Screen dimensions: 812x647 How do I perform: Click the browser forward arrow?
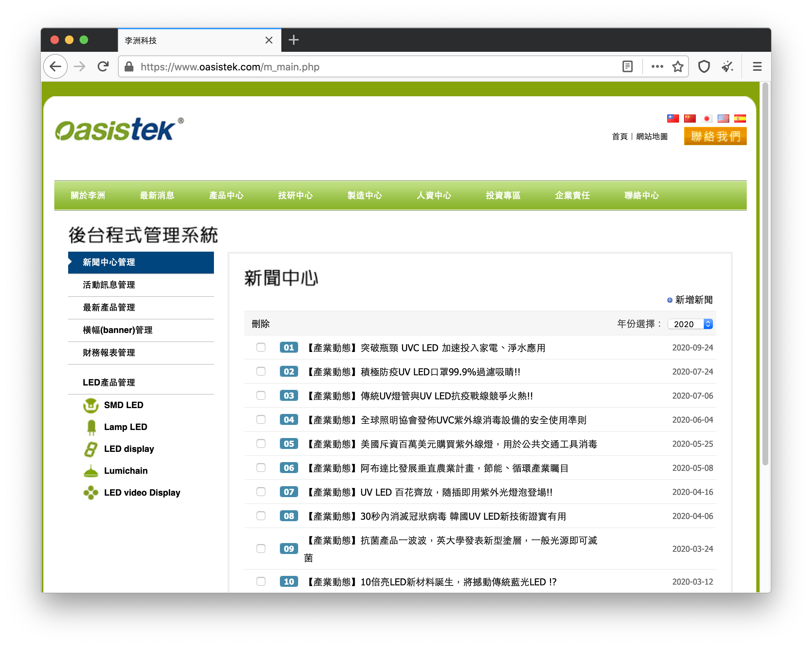[79, 67]
